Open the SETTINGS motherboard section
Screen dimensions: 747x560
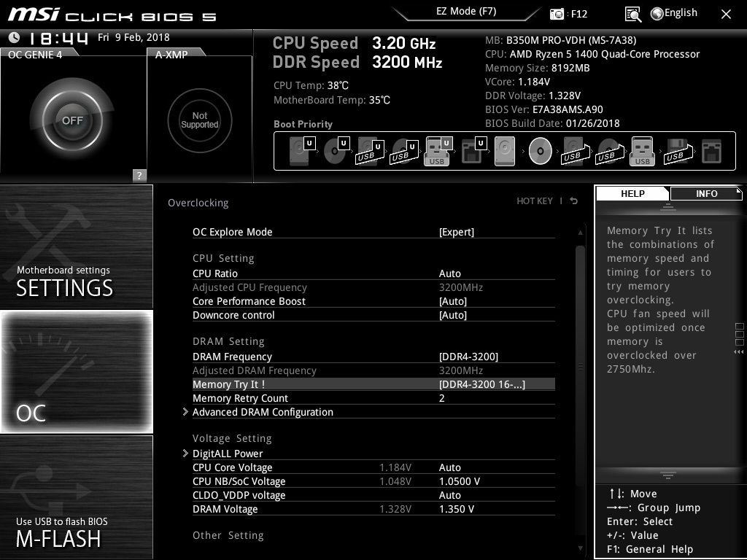[76, 246]
